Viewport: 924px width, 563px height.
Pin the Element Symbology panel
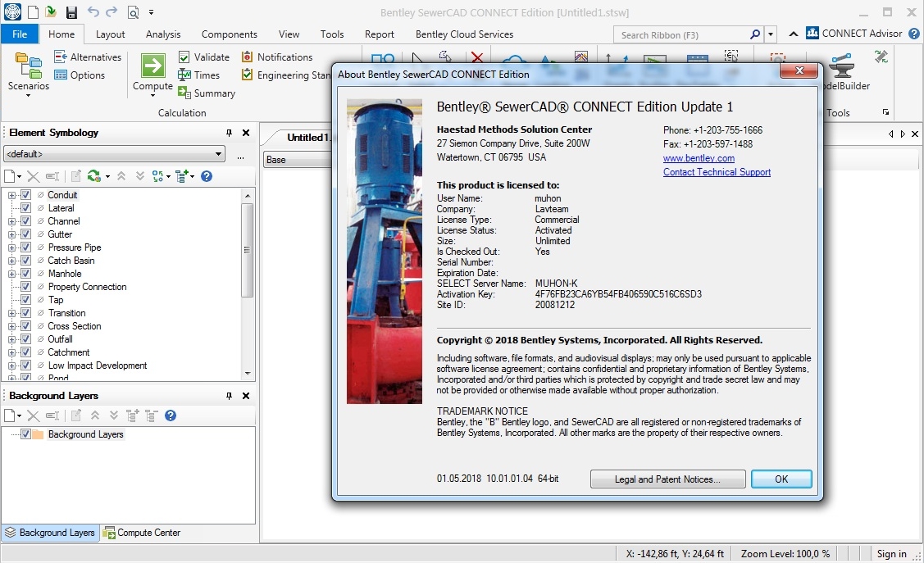click(230, 133)
